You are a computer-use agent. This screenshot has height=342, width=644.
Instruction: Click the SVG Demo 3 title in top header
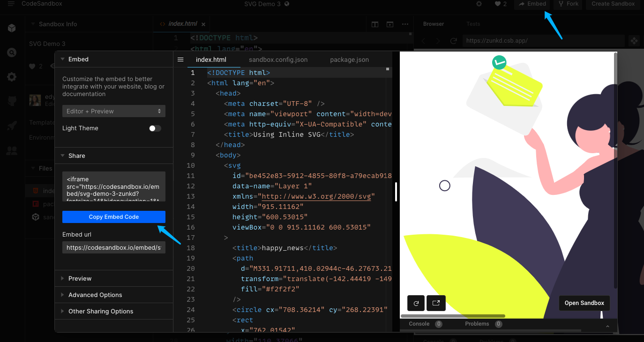262,4
